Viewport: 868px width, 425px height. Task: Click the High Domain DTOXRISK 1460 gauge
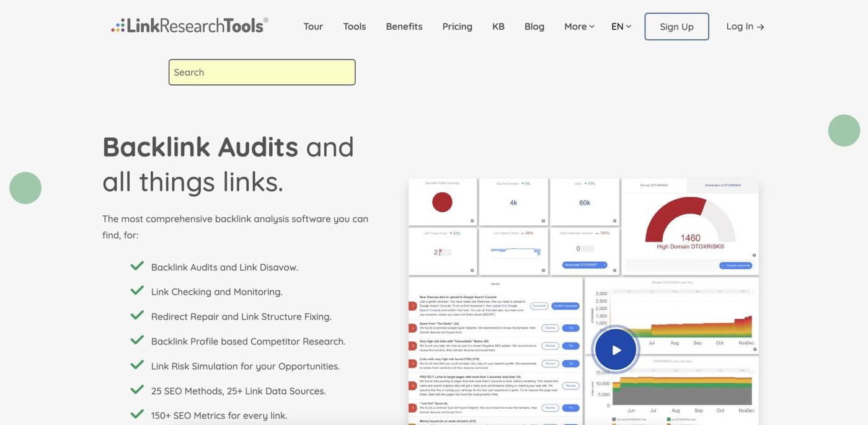coord(690,225)
